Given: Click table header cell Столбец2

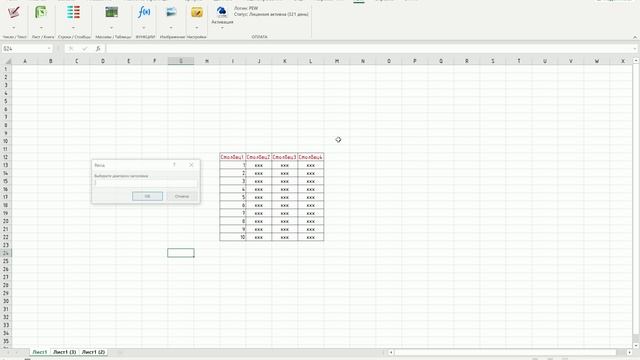Looking at the screenshot, I should coord(259,157).
